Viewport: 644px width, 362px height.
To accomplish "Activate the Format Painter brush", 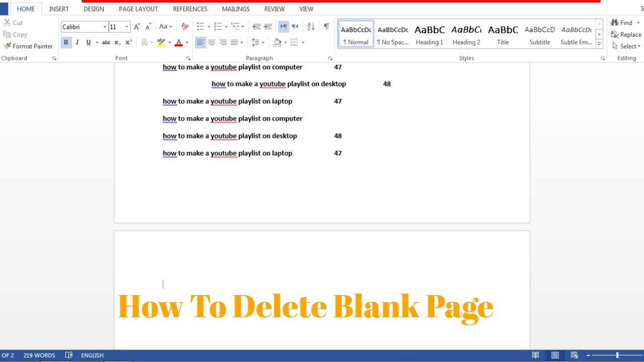I will pos(7,46).
